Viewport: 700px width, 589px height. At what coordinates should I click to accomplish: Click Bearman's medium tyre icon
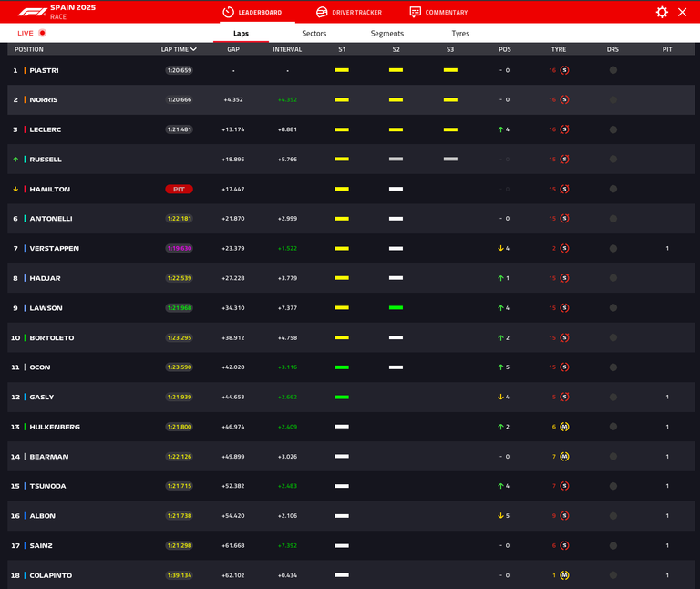point(564,457)
